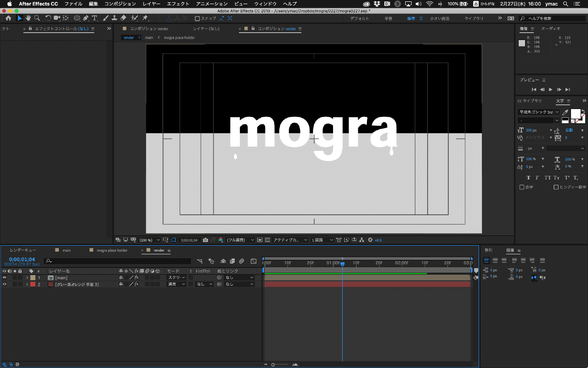The width and height of the screenshot is (588, 368).
Task: Toggle the region of interest button
Action: [x=260, y=240]
